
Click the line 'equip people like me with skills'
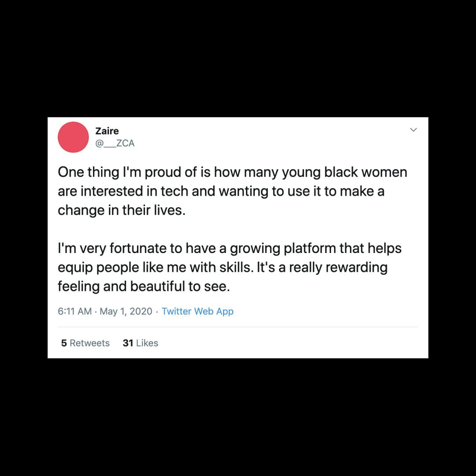pos(223,268)
